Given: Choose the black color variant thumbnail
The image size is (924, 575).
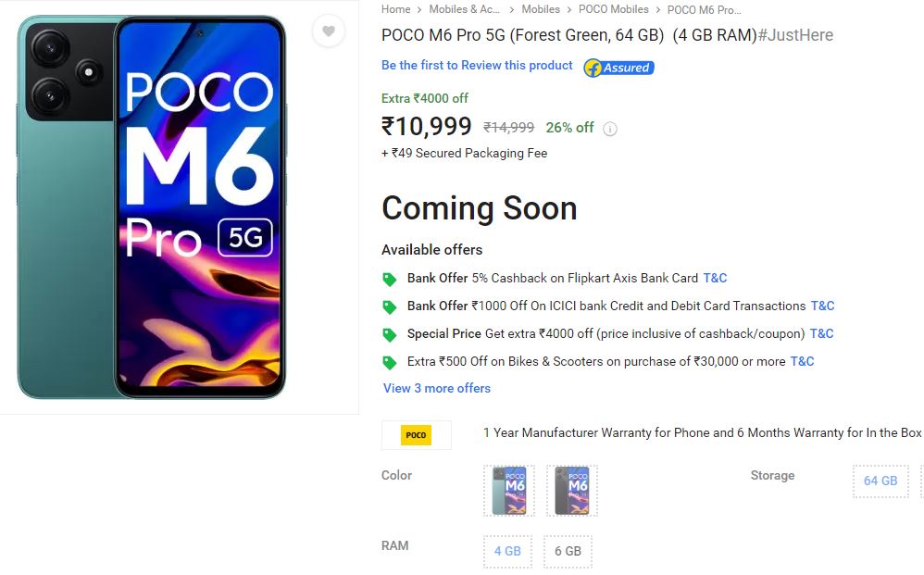Looking at the screenshot, I should coord(572,490).
